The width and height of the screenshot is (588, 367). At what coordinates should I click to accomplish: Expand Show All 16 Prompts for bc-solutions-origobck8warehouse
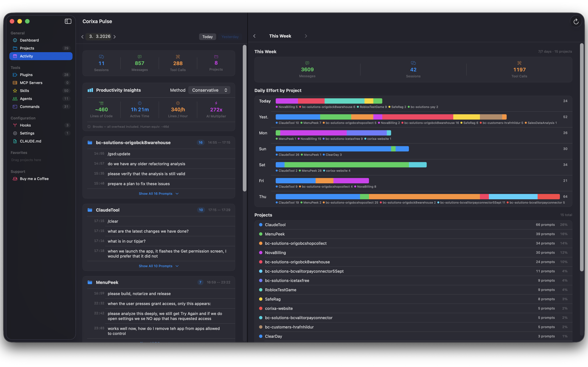[159, 193]
